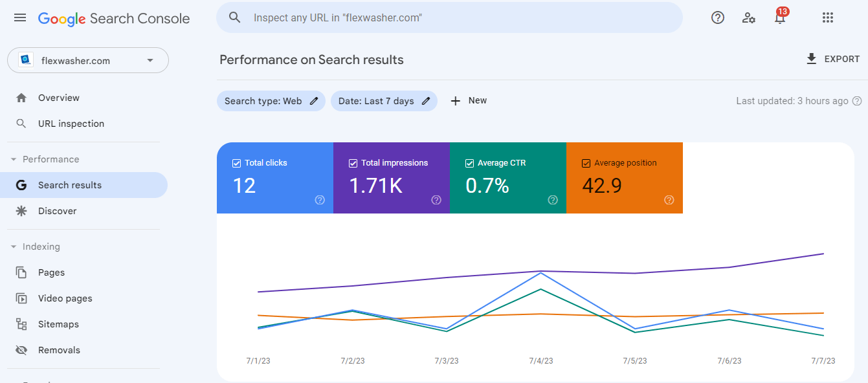Show help for Total impressions
The height and width of the screenshot is (383, 868).
point(436,200)
